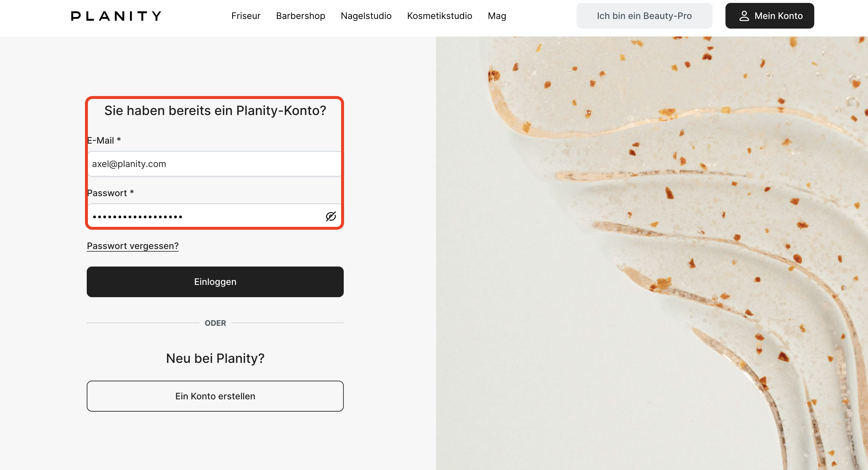Open the Barbershop category
Screen dimensions: 868x470
click(x=300, y=16)
